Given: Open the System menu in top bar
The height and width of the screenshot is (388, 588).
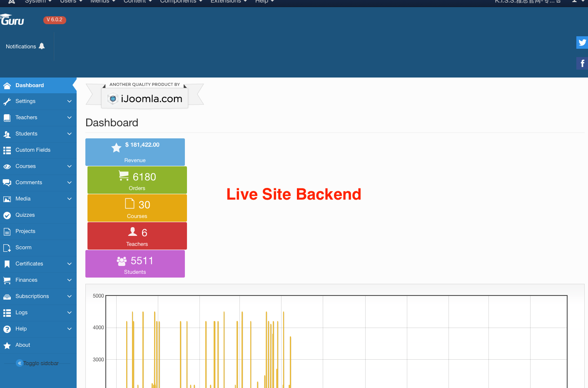Looking at the screenshot, I should point(38,2).
